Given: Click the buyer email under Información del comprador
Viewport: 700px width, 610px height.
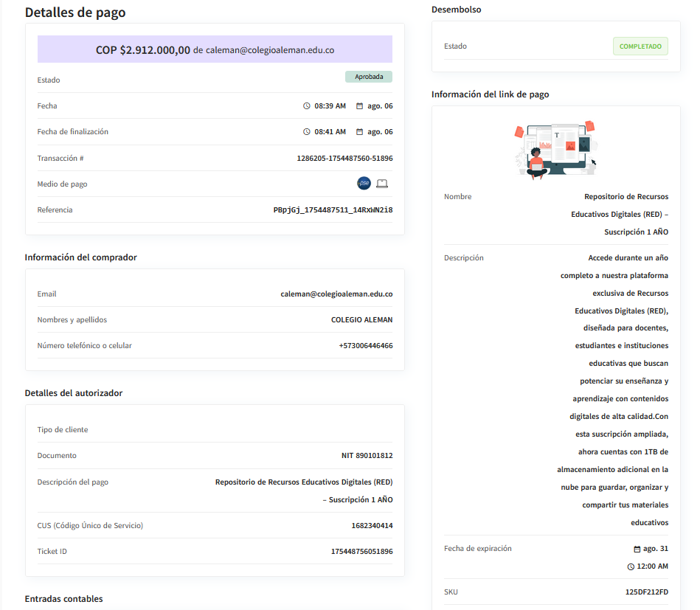Looking at the screenshot, I should [336, 294].
